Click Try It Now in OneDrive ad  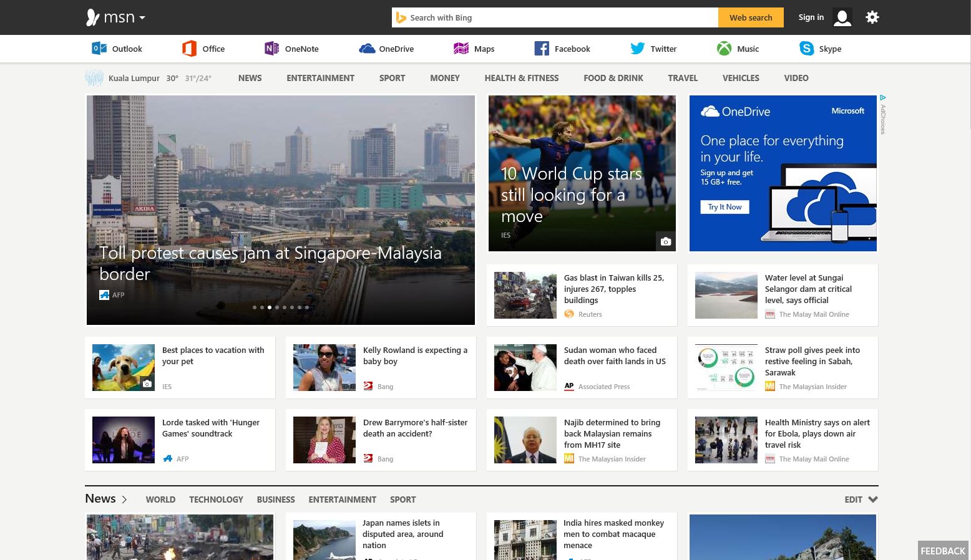click(x=725, y=207)
